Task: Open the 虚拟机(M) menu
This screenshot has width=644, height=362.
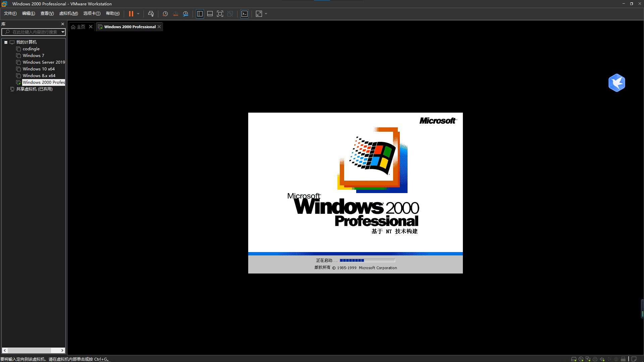Action: coord(68,13)
